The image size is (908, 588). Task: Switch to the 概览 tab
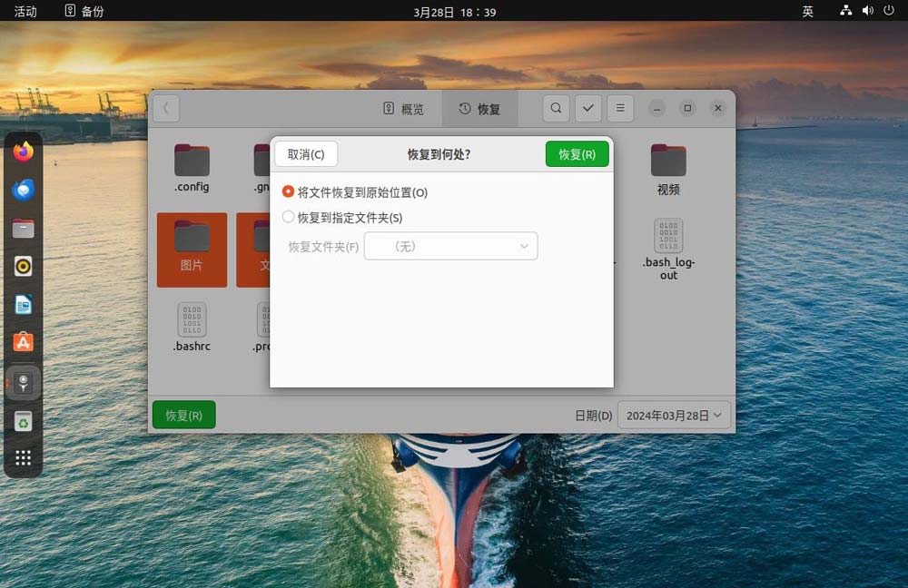click(403, 109)
